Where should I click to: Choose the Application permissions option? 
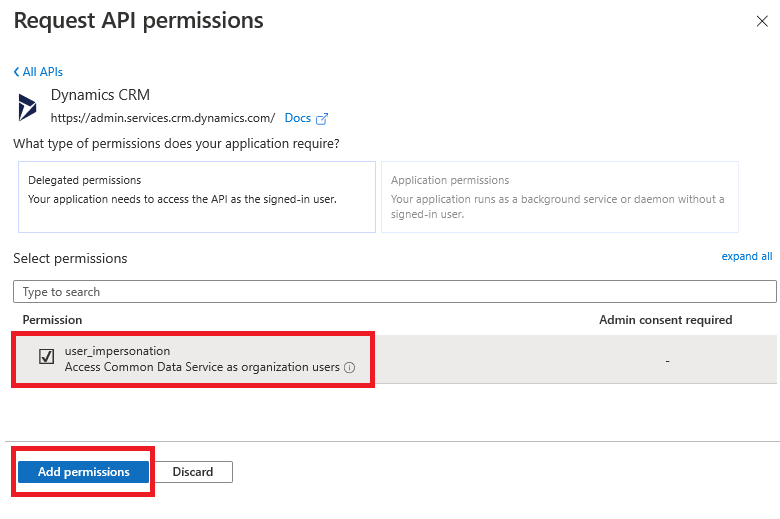tap(559, 197)
